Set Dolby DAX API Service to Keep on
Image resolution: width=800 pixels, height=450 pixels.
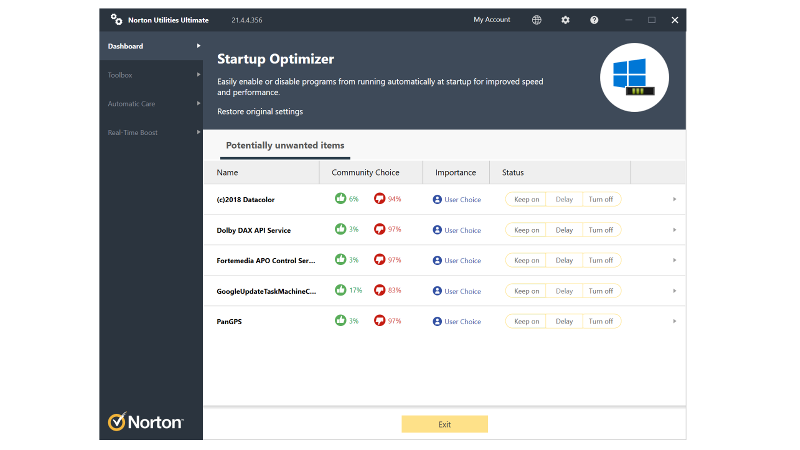526,230
